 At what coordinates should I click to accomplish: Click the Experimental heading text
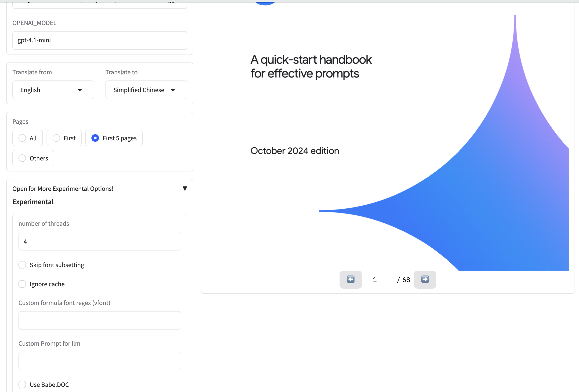[33, 202]
